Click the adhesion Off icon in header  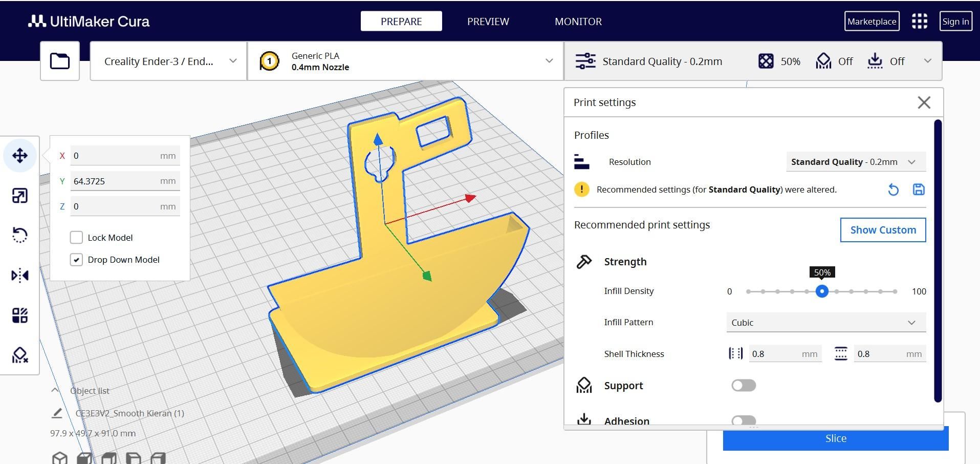(875, 61)
